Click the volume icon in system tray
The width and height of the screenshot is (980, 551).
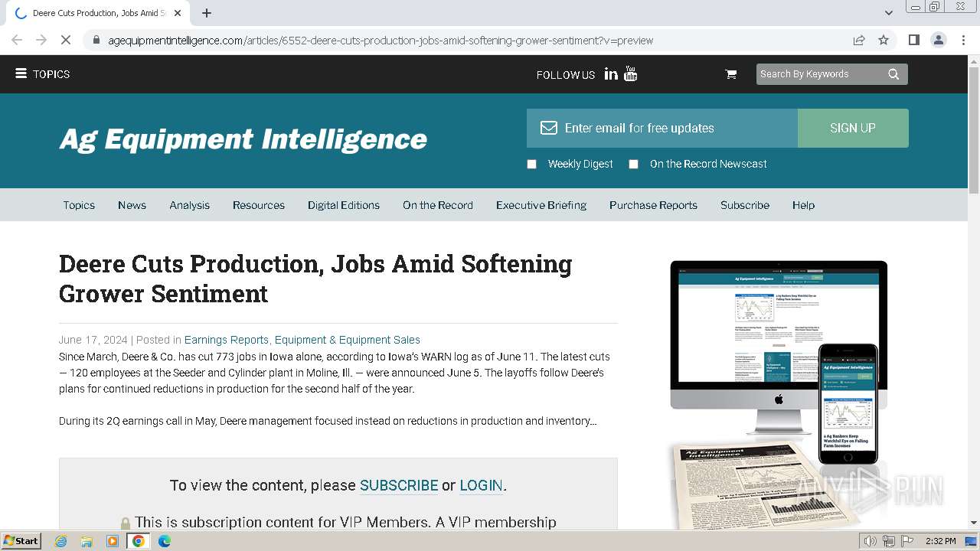871,541
